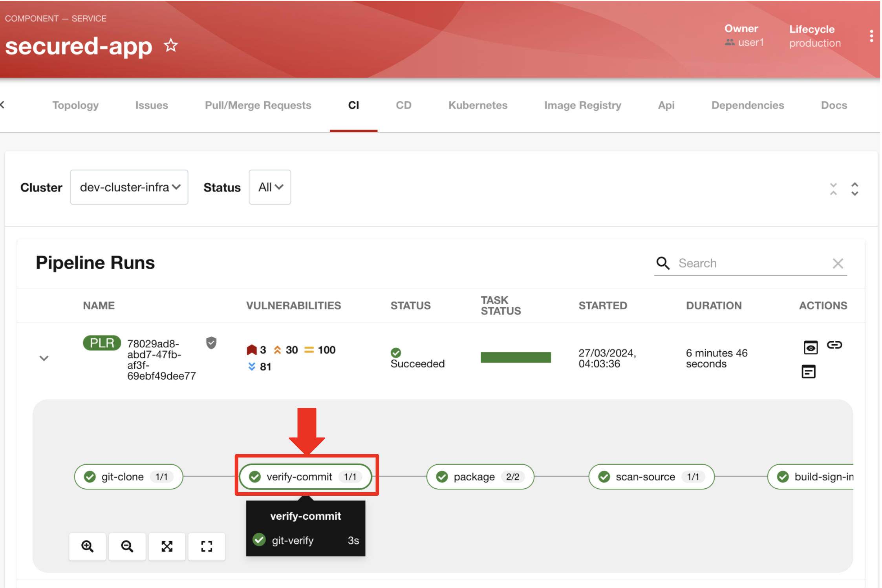Click the high vulnerabilities icon showing 30
The width and height of the screenshot is (882, 588).
pos(277,350)
